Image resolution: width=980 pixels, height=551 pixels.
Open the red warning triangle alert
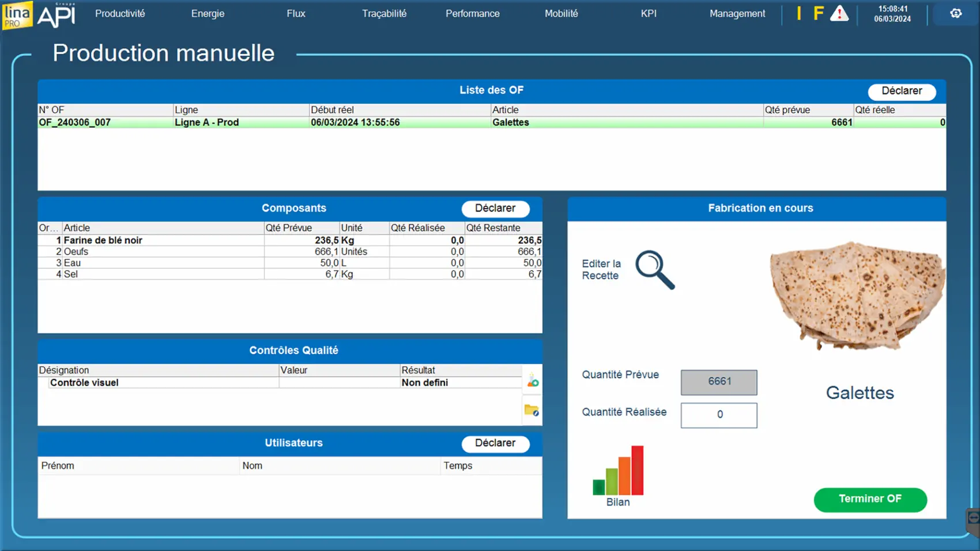839,14
